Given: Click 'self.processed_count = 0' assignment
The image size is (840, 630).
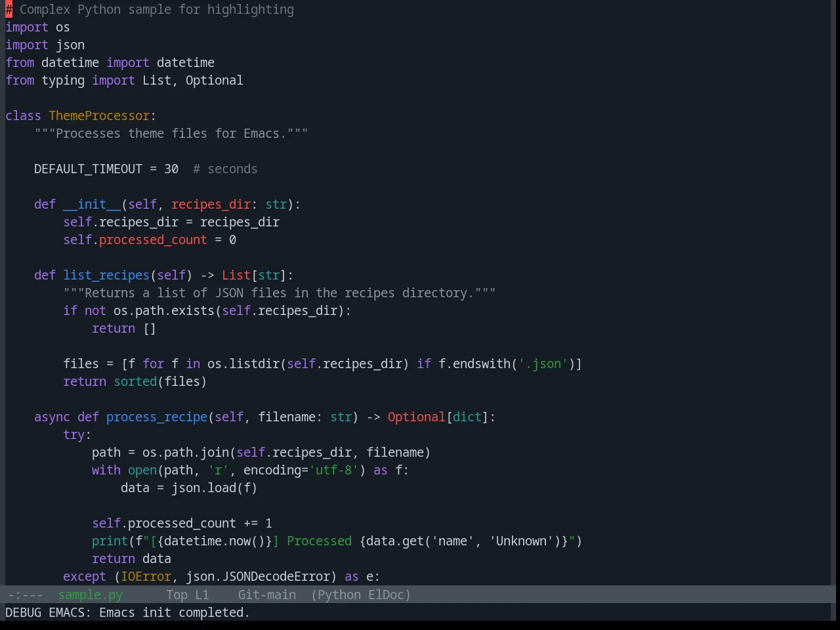Looking at the screenshot, I should point(150,240).
